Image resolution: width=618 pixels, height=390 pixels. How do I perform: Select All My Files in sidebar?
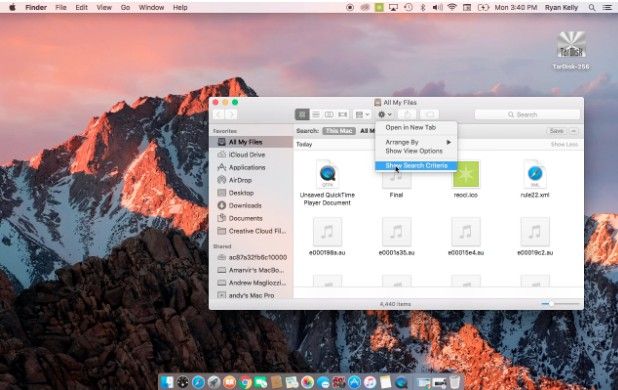251,142
